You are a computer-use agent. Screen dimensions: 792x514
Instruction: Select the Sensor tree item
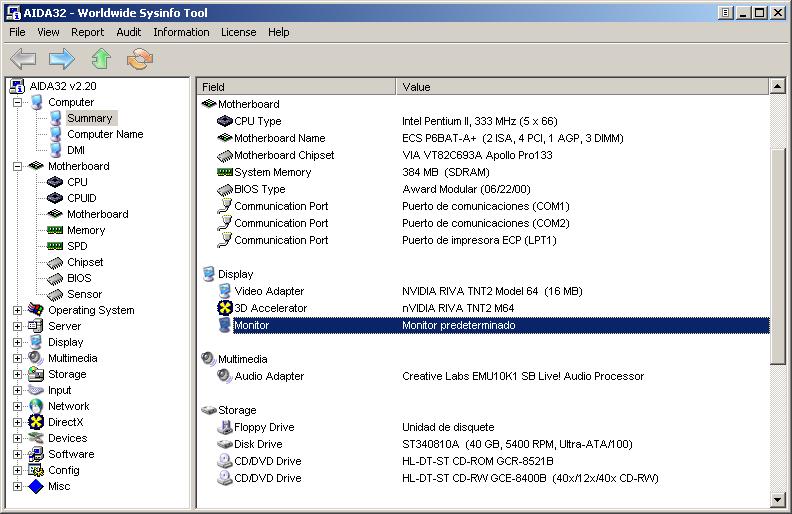[x=84, y=294]
